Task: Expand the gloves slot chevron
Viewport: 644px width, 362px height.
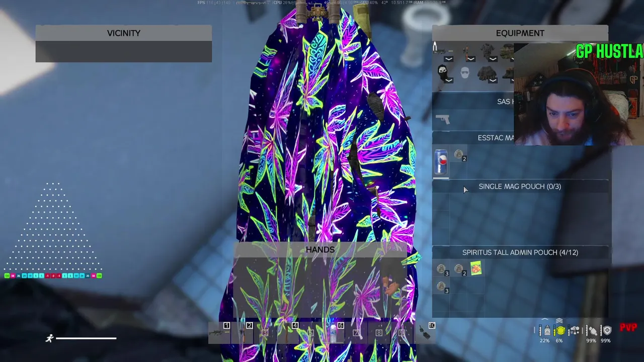Action: (493, 80)
